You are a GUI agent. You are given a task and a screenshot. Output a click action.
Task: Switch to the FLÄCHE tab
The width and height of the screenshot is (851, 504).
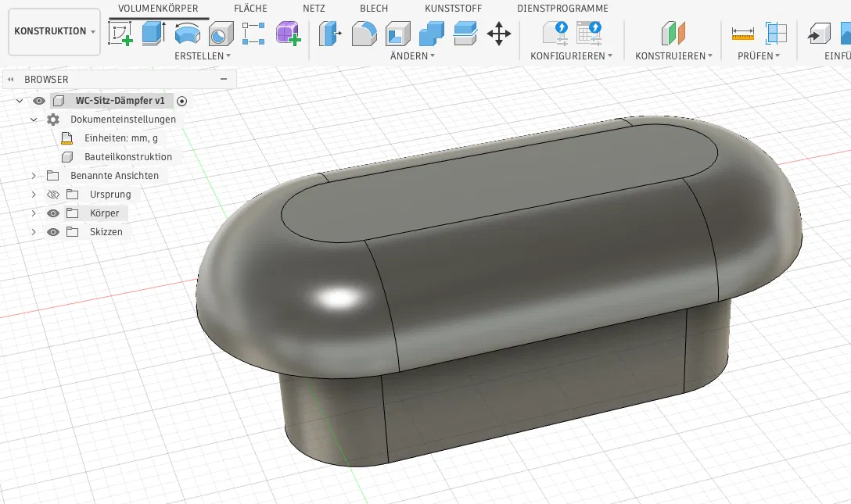[250, 8]
